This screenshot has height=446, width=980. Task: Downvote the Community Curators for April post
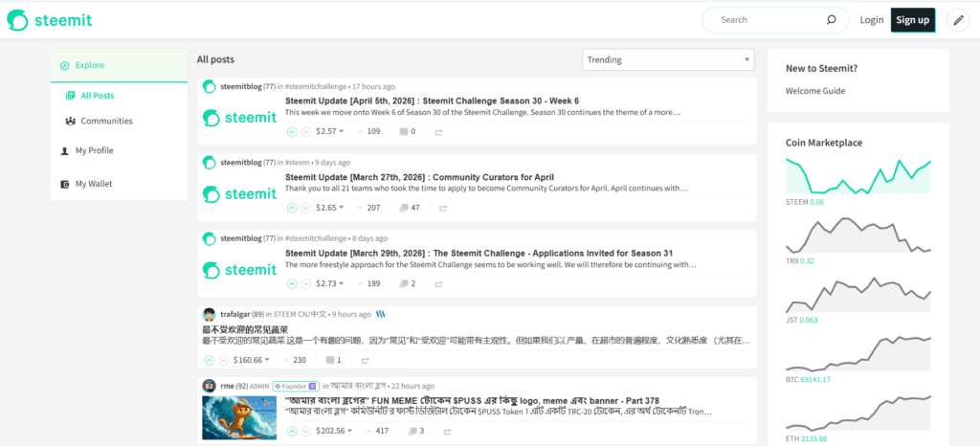[305, 208]
